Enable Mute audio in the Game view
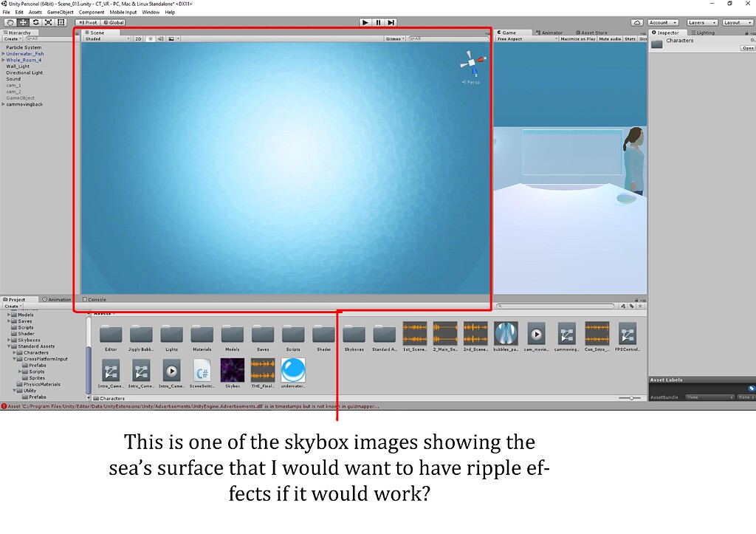Screen dimensions: 756x534 (x=610, y=39)
